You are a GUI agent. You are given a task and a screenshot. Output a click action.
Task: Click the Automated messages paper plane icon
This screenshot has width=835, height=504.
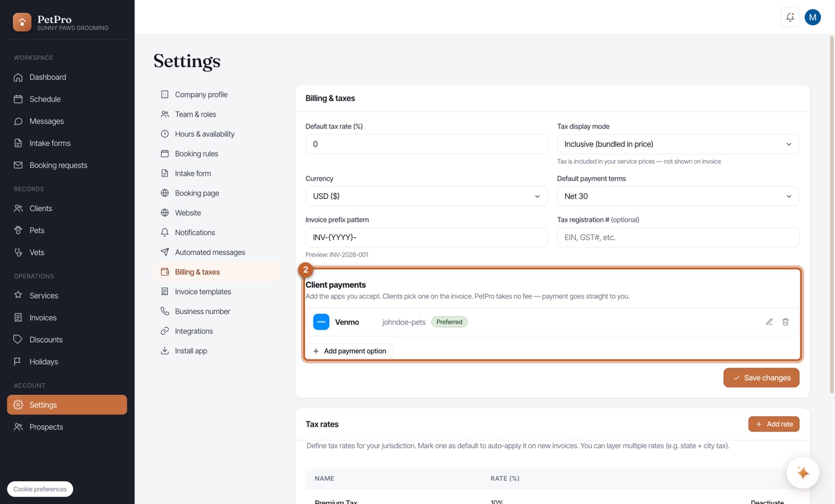[165, 252]
